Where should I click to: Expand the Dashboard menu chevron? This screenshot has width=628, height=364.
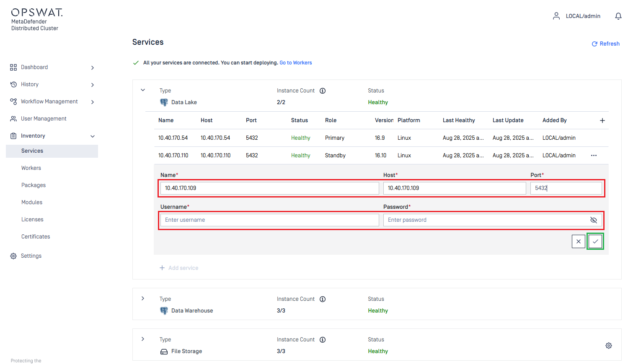[93, 68]
